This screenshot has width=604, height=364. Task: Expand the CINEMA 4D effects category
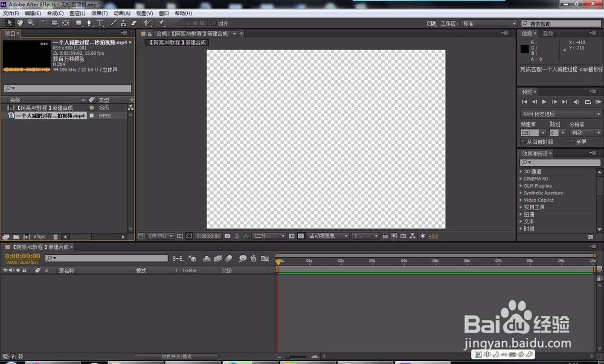point(521,179)
